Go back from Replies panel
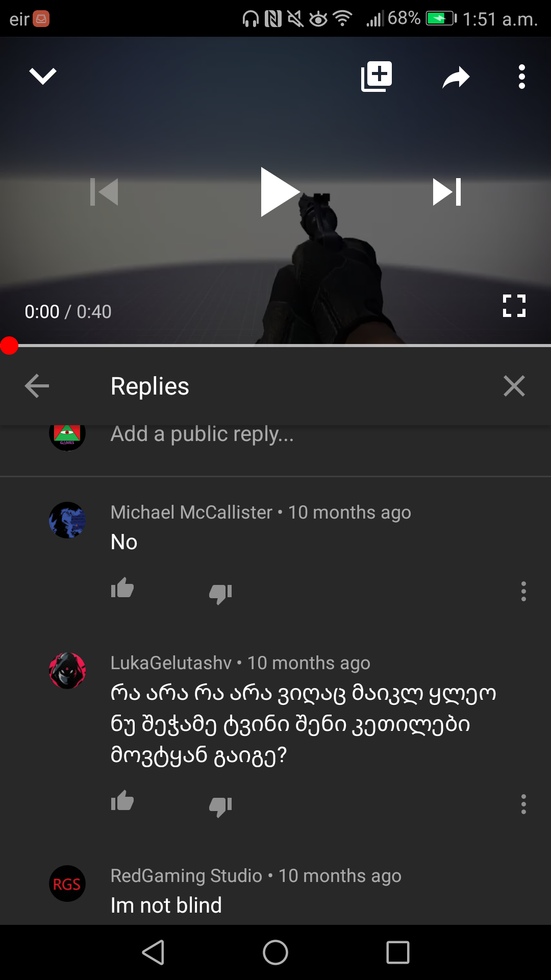Screen dimensions: 551x980 tap(37, 386)
